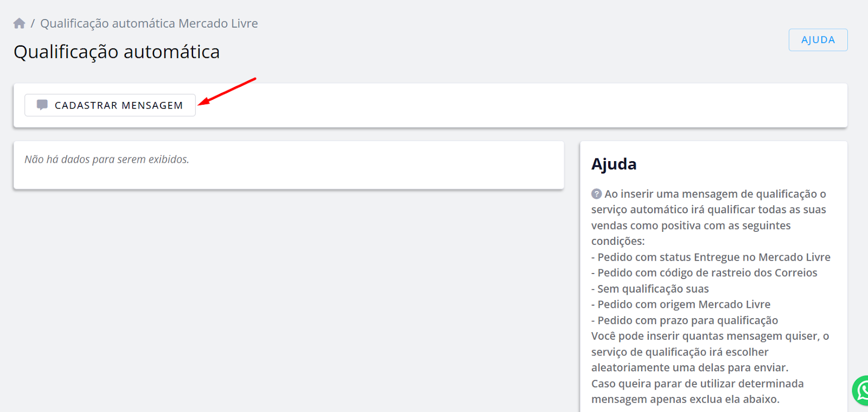This screenshot has height=412, width=868.
Task: Click breadcrumb Qualificação automática Mercado Livre
Action: [x=149, y=23]
